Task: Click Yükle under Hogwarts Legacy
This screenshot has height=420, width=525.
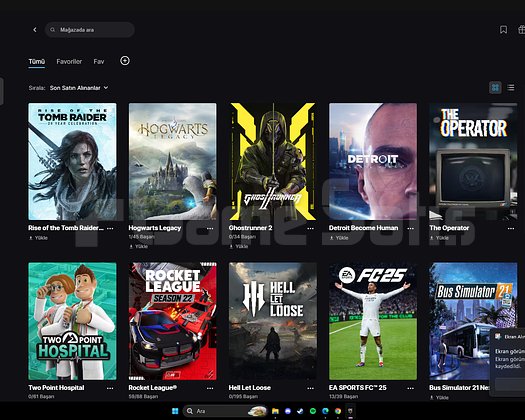Action: click(139, 246)
